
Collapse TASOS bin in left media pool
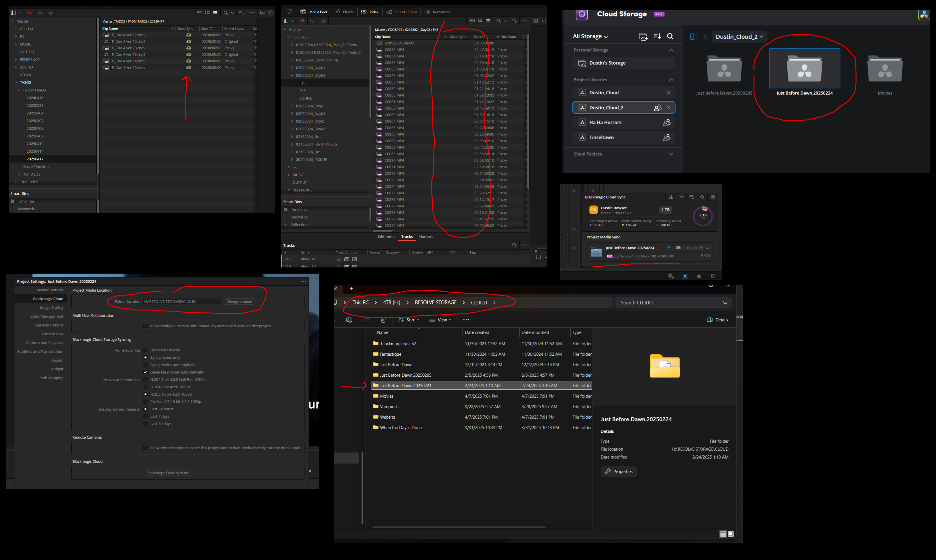coord(16,83)
